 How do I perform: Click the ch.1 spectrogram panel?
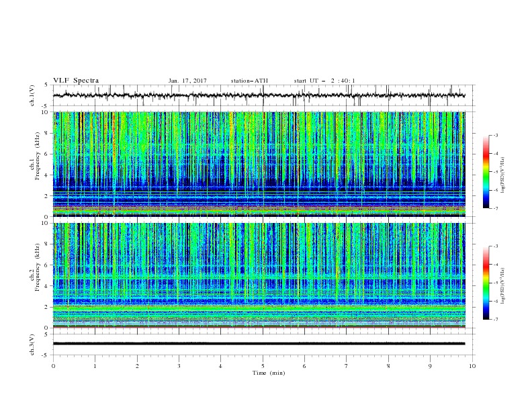(259, 164)
